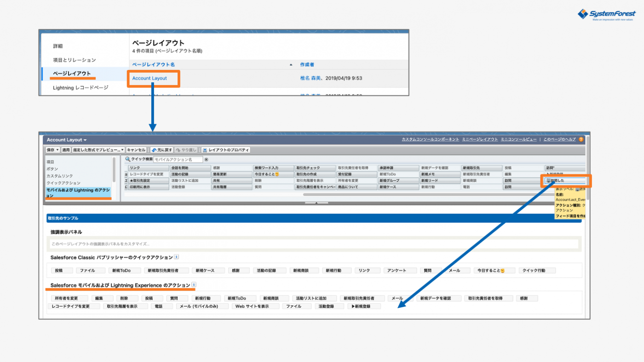Image resolution: width=644 pixels, height=362 pixels.
Task: Select 詳細 in the left sidebar
Action: click(58, 46)
